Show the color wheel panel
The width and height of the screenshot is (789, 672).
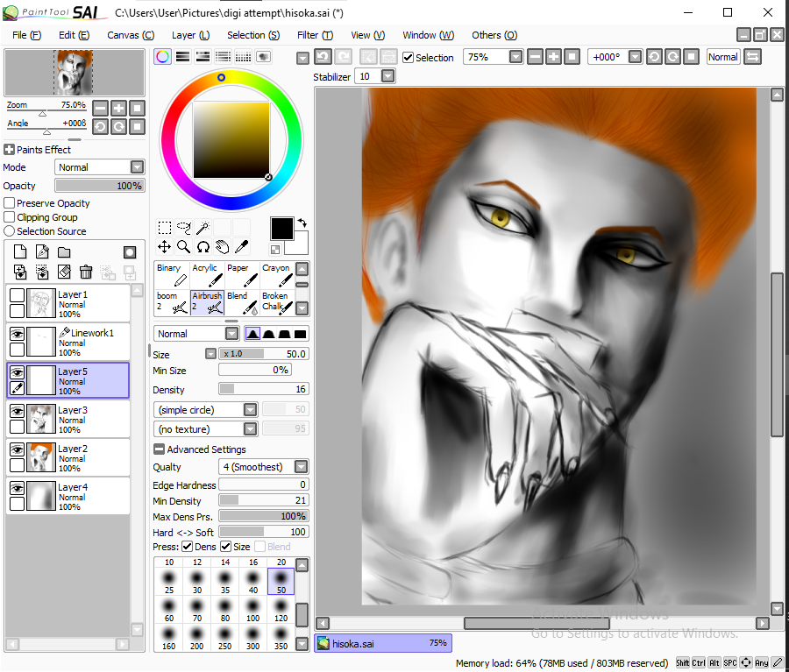tap(162, 57)
